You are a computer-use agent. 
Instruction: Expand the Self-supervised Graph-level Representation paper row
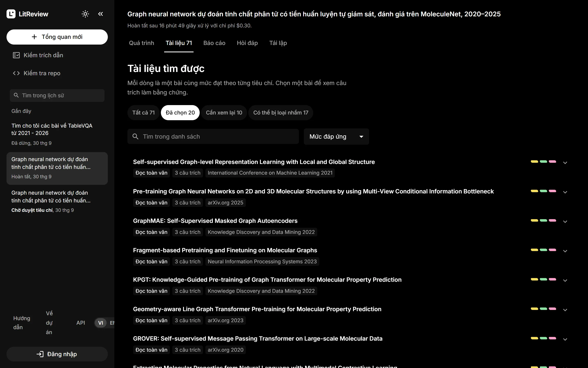pos(565,163)
